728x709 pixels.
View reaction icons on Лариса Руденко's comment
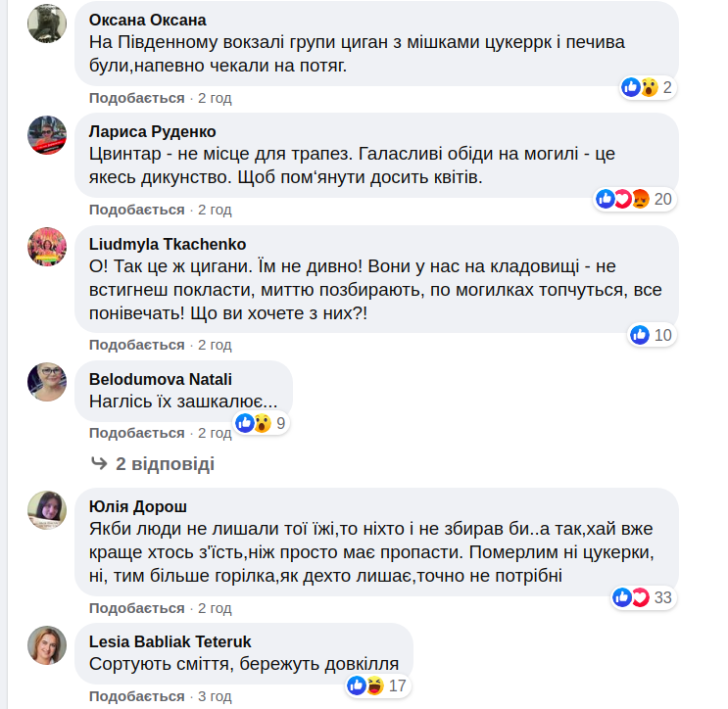coord(634,200)
